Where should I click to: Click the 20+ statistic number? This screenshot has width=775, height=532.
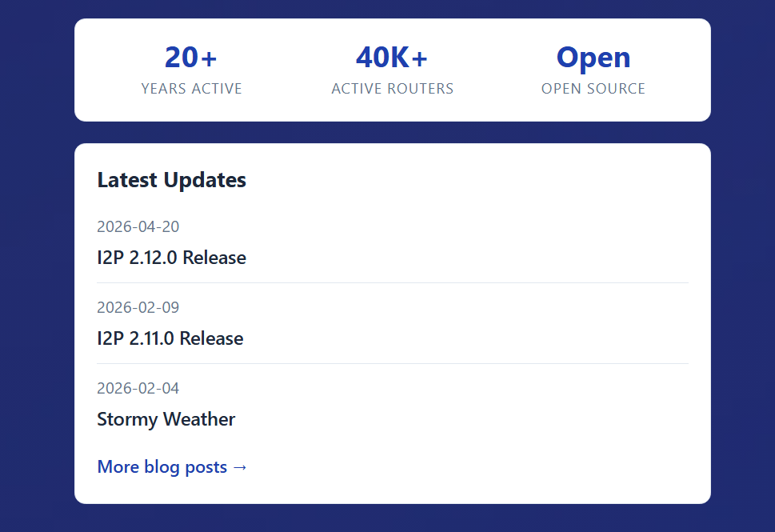point(191,57)
